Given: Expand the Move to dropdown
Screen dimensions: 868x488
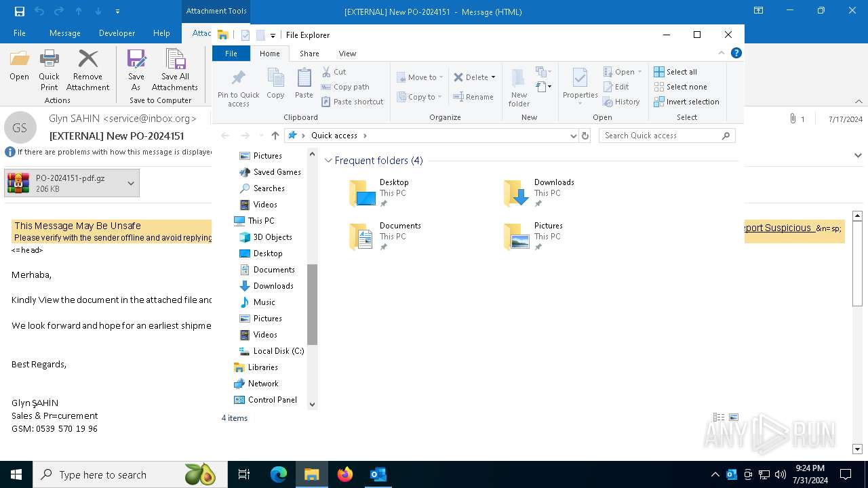Looking at the screenshot, I should 441,77.
